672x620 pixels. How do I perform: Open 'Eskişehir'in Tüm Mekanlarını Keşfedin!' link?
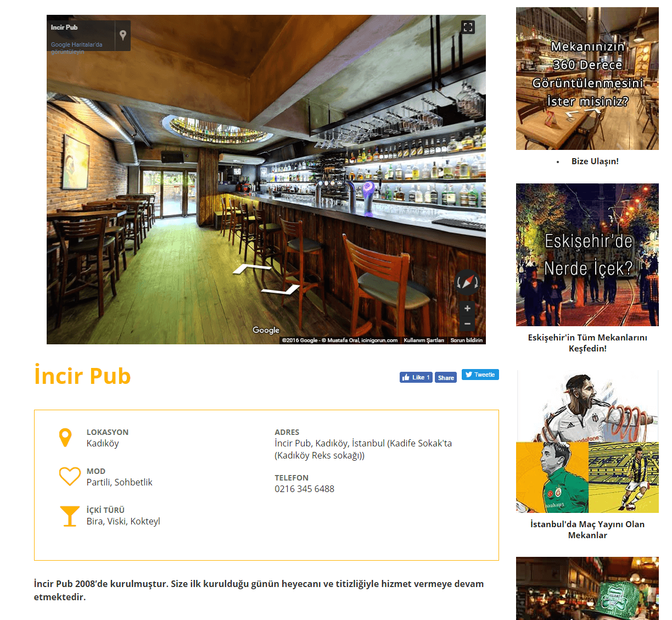587,343
